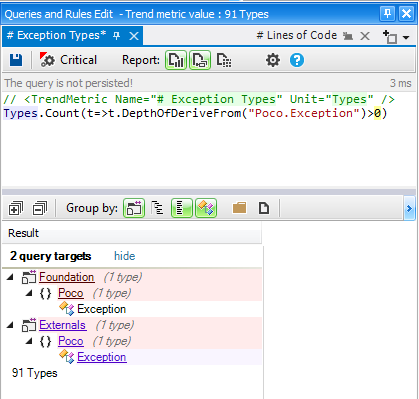Click the third Report list icon
This screenshot has height=399, width=419.
coord(224,60)
